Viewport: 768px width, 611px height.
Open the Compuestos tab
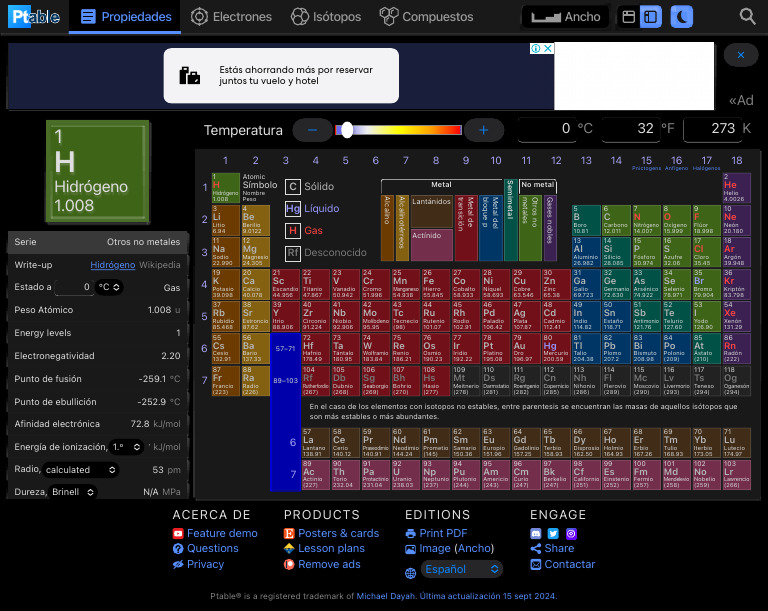click(427, 17)
